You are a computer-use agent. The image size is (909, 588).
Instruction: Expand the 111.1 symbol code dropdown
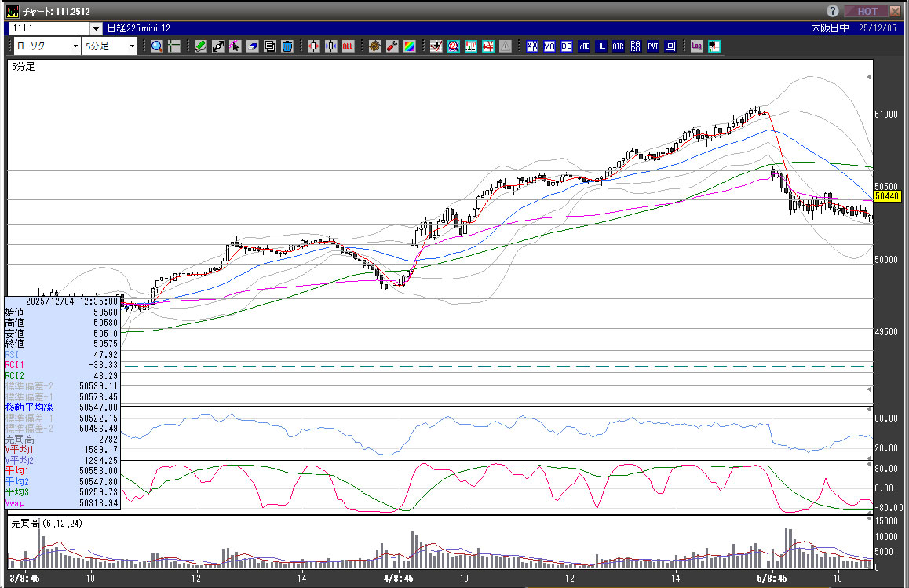pos(95,28)
